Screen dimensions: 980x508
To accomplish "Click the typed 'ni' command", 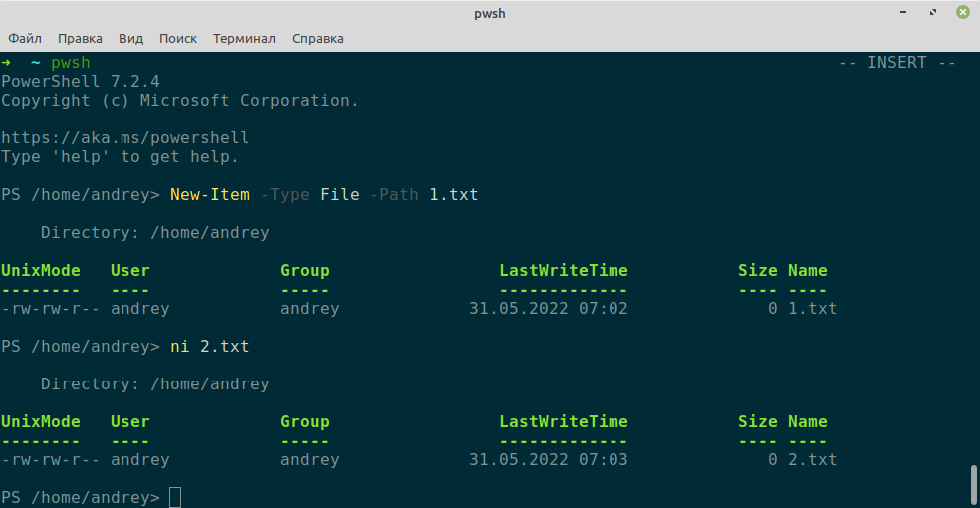I will [x=180, y=347].
